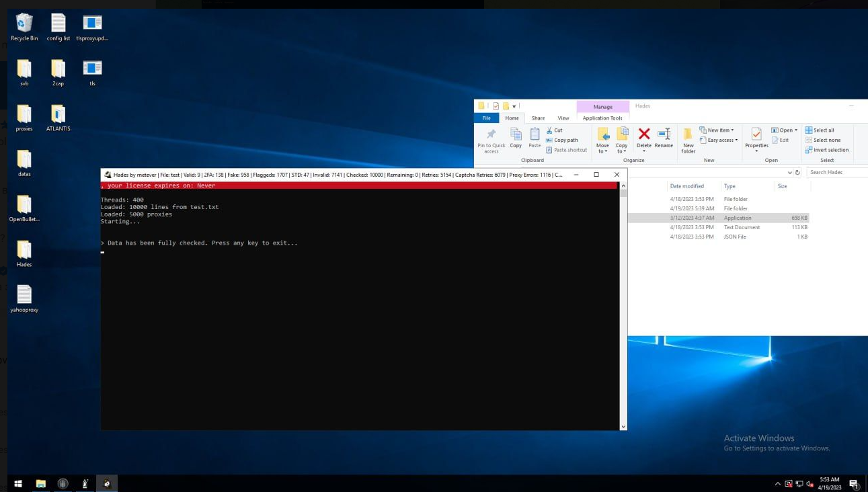Switch to the Home ribbon tab
868x492 pixels.
tap(512, 118)
